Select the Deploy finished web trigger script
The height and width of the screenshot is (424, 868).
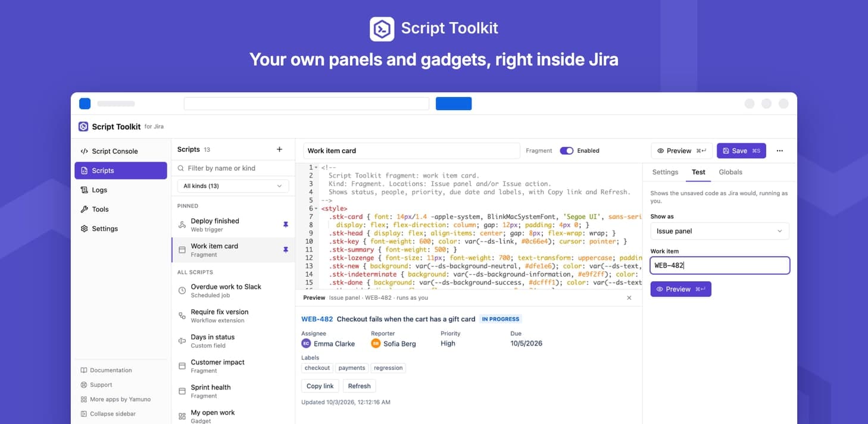pyautogui.click(x=233, y=225)
